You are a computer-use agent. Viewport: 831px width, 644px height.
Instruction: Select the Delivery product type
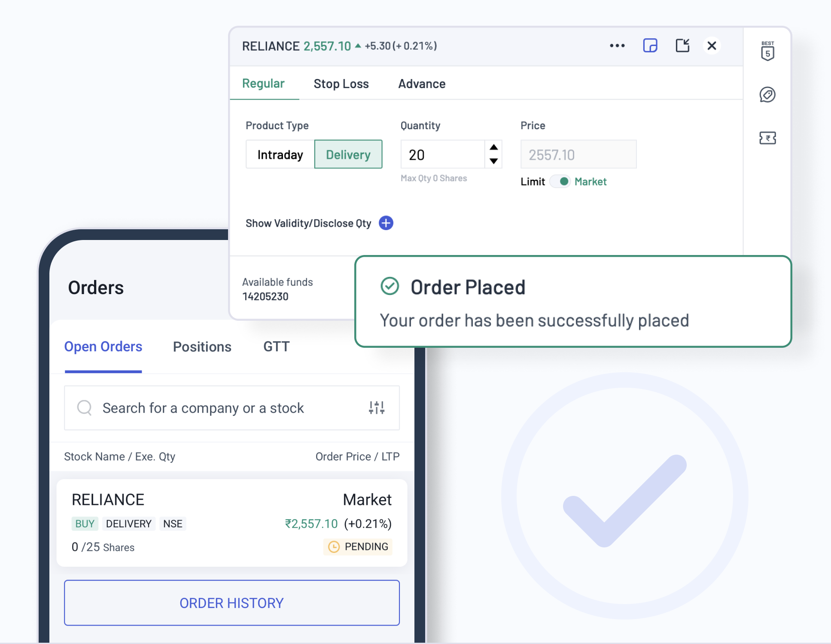pos(348,154)
